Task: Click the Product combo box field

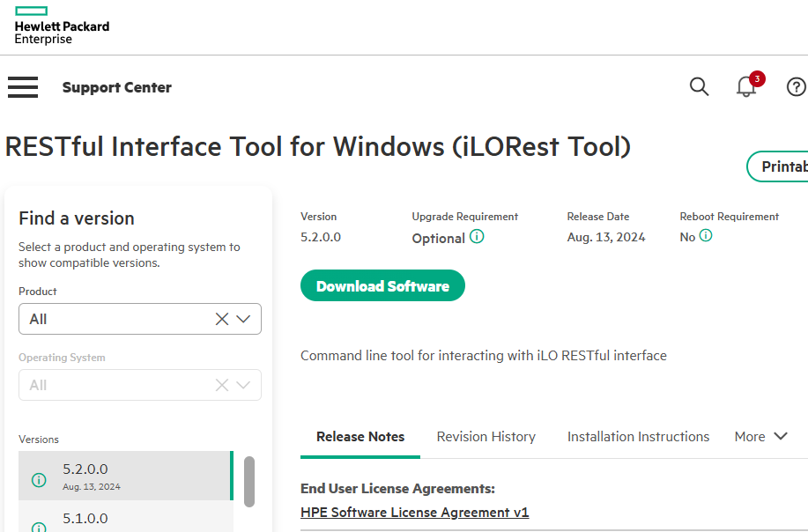Action: click(140, 319)
